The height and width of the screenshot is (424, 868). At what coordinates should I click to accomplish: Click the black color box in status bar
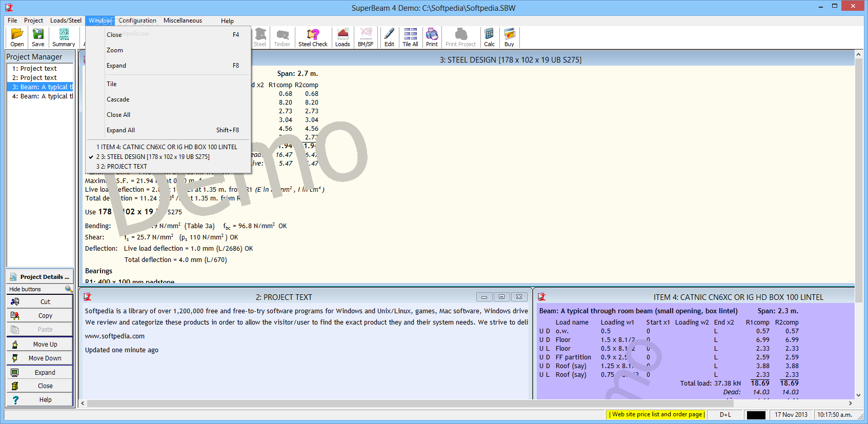(x=756, y=415)
